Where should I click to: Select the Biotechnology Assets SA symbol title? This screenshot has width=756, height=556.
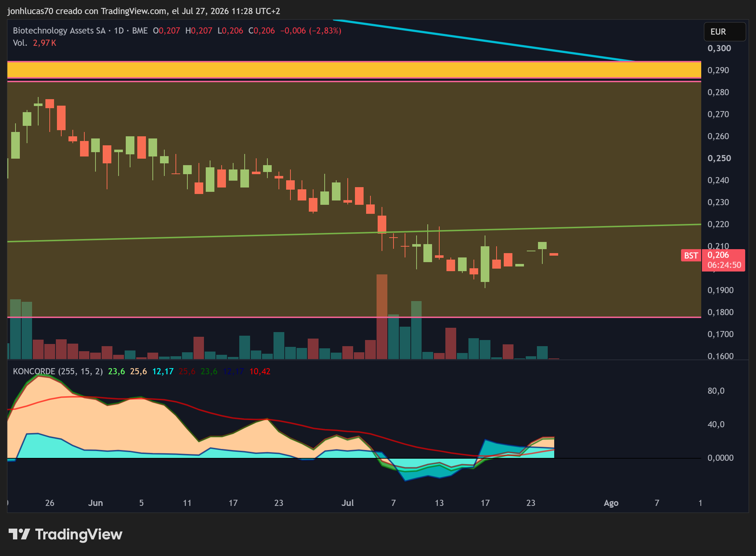59,31
